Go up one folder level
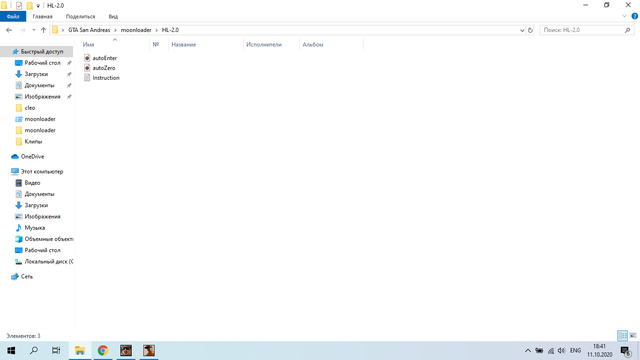 pyautogui.click(x=43, y=30)
